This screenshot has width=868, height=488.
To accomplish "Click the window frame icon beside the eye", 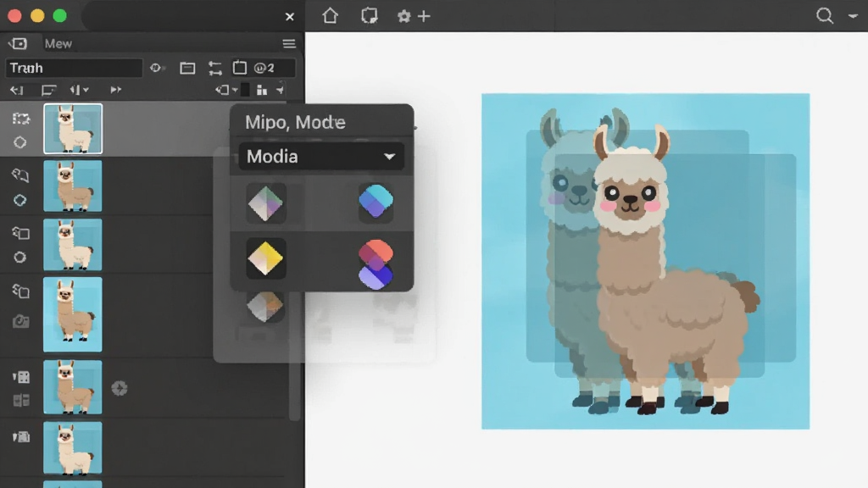I will [x=187, y=68].
